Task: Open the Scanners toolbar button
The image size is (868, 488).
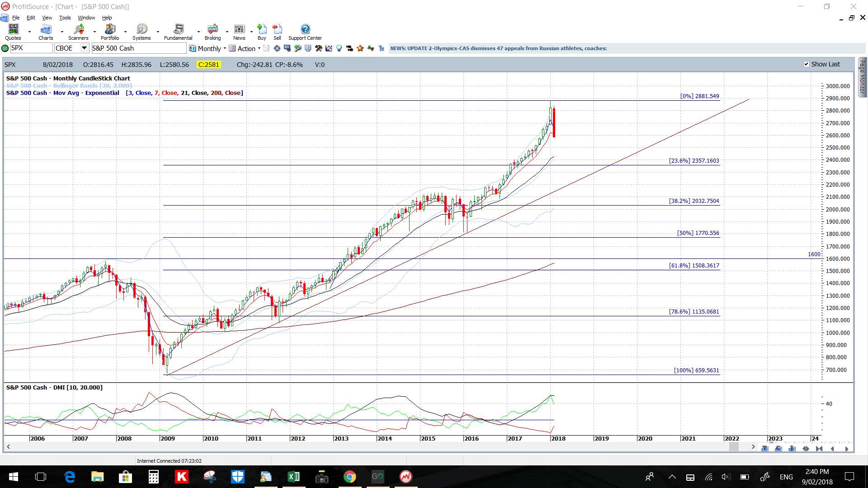Action: [x=78, y=32]
